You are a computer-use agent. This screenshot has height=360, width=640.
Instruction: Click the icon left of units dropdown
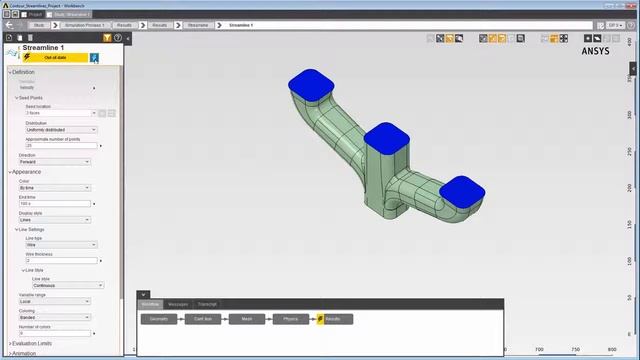click(600, 25)
